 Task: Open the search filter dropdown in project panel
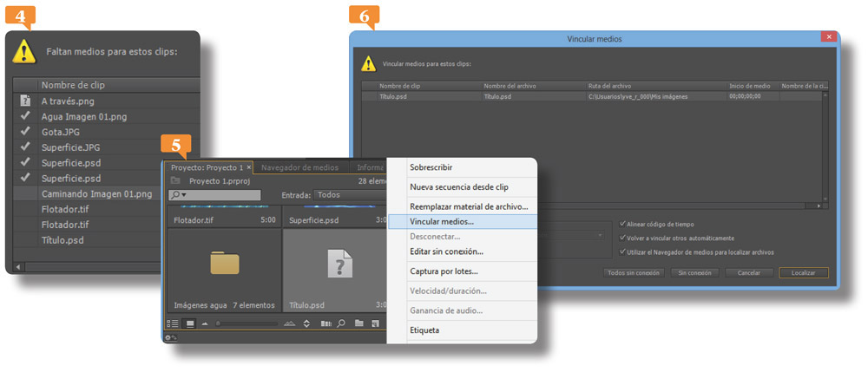pyautogui.click(x=178, y=196)
